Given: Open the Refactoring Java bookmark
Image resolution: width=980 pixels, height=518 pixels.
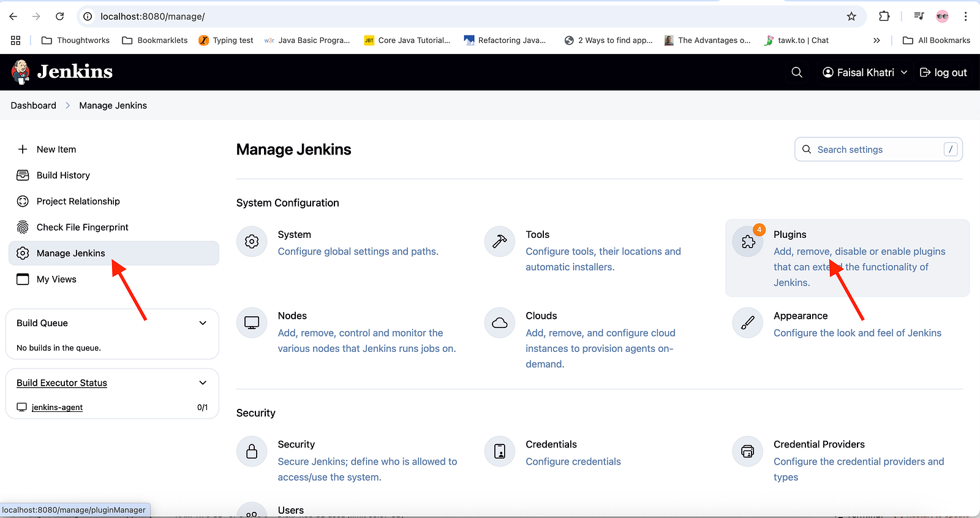Looking at the screenshot, I should point(505,40).
